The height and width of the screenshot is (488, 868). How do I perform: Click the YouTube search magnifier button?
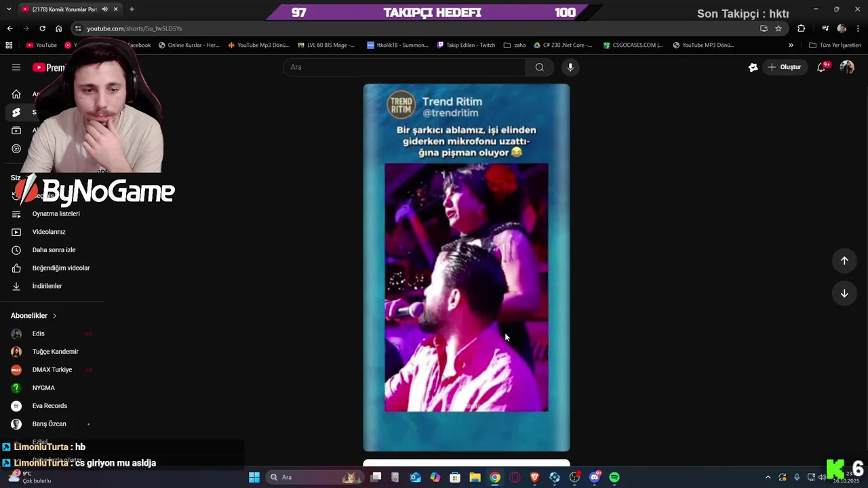pos(540,67)
